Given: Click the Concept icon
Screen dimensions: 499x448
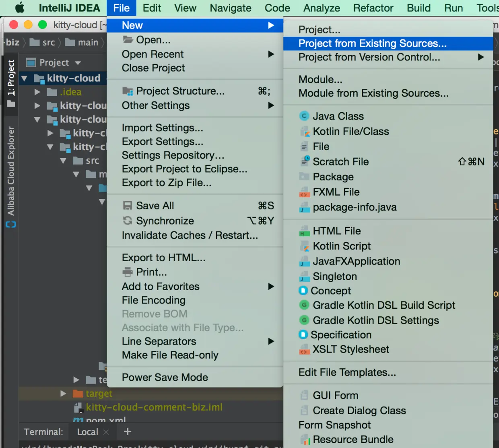Looking at the screenshot, I should pyautogui.click(x=303, y=291).
